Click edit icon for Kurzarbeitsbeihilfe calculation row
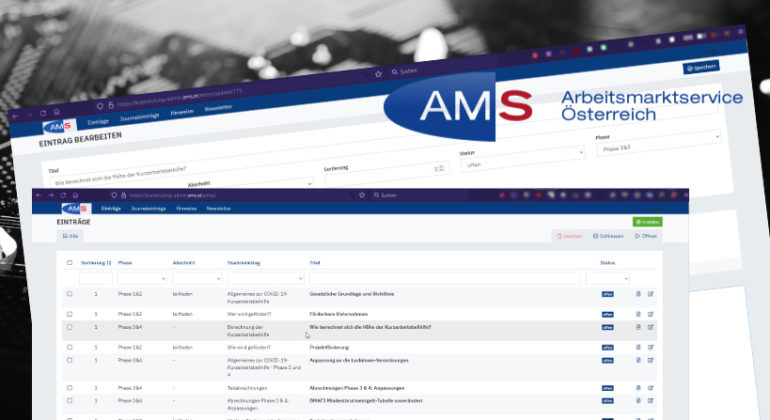The width and height of the screenshot is (770, 420). 650,327
